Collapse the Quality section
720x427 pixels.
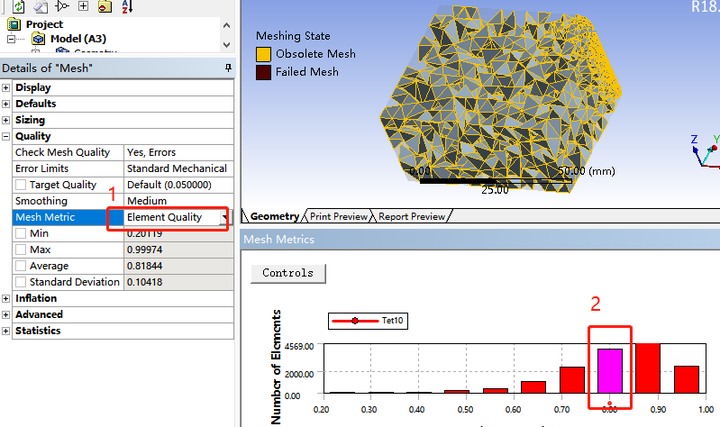pyautogui.click(x=6, y=136)
